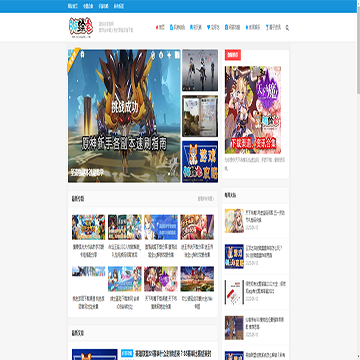This screenshot has width=360, height=360.
Task: Open the bottom article headline beside the blue tag
Action: pyautogui.click(x=173, y=353)
